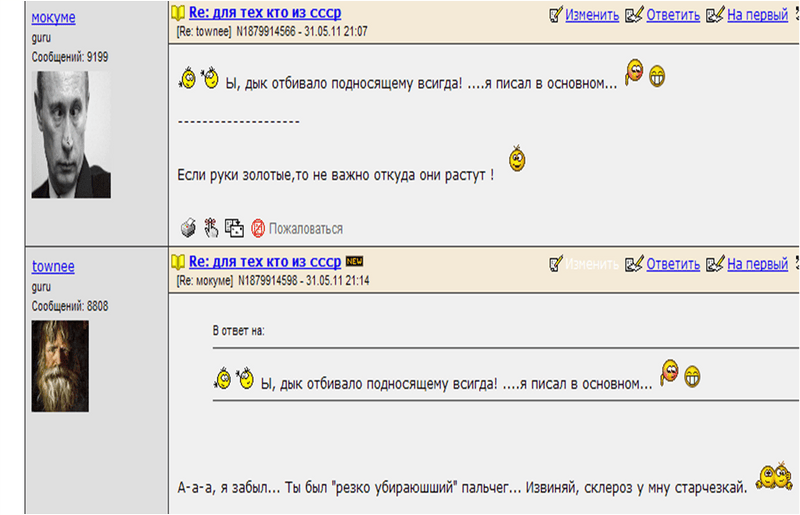Click 'guru' rank under мокуме
The image size is (800, 515).
point(41,38)
